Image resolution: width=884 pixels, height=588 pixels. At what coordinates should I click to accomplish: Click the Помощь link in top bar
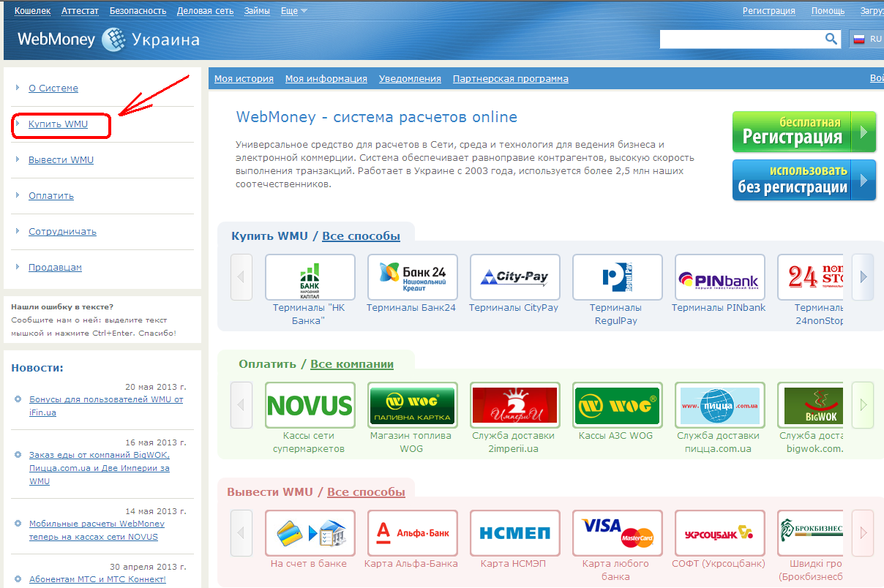[x=828, y=11]
